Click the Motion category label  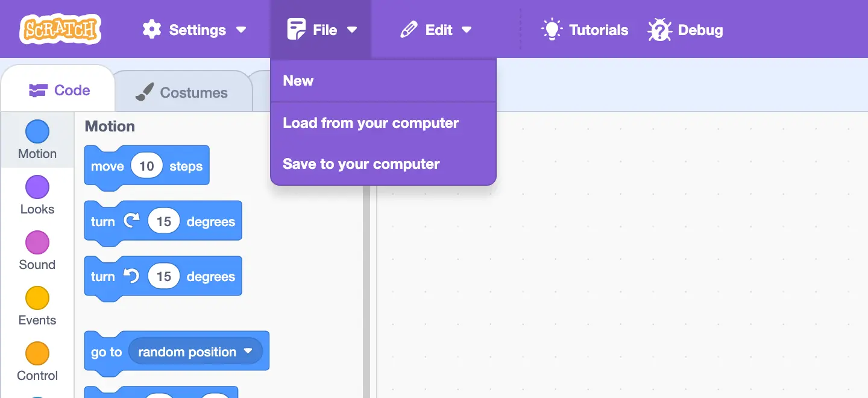(x=37, y=154)
